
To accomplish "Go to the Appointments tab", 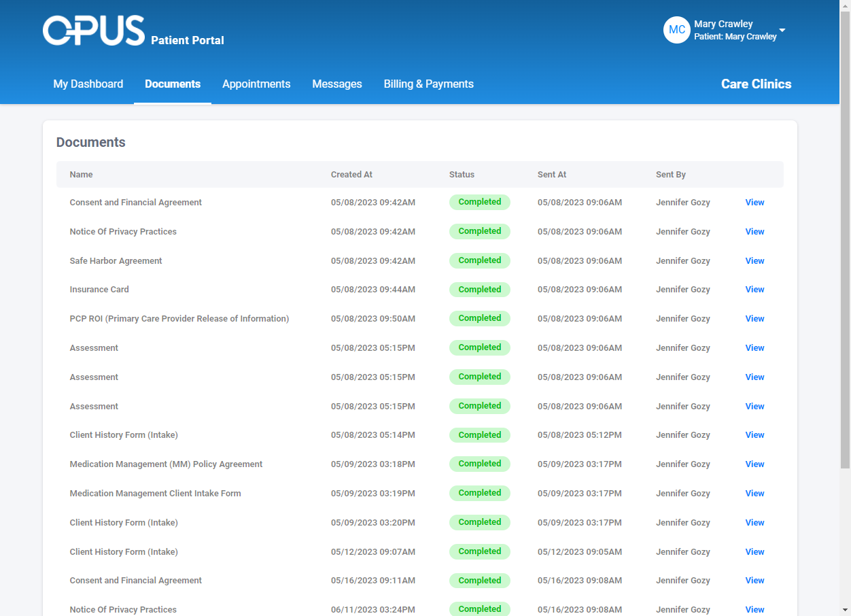I will [256, 84].
